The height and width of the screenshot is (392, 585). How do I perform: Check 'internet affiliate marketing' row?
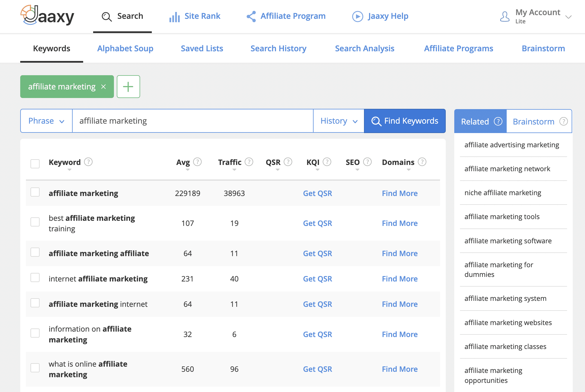pyautogui.click(x=35, y=277)
